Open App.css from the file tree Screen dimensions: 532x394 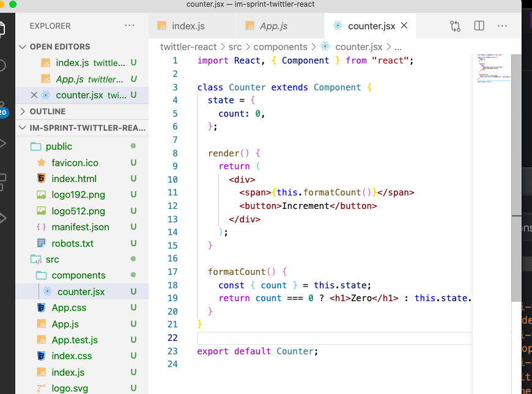click(69, 308)
